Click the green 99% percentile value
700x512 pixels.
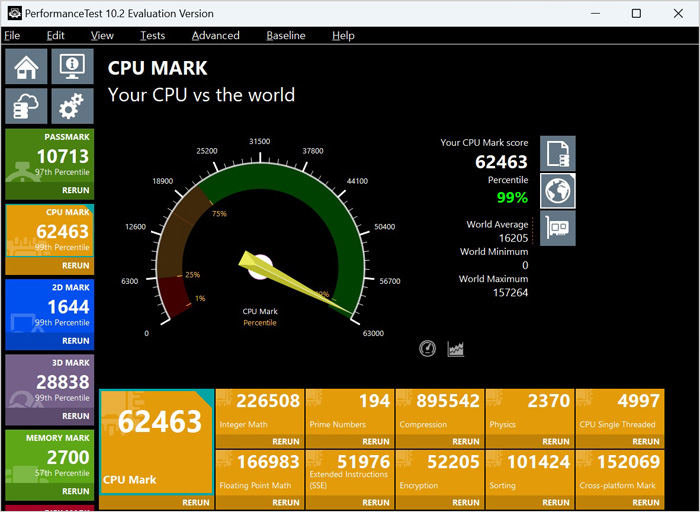pyautogui.click(x=512, y=197)
